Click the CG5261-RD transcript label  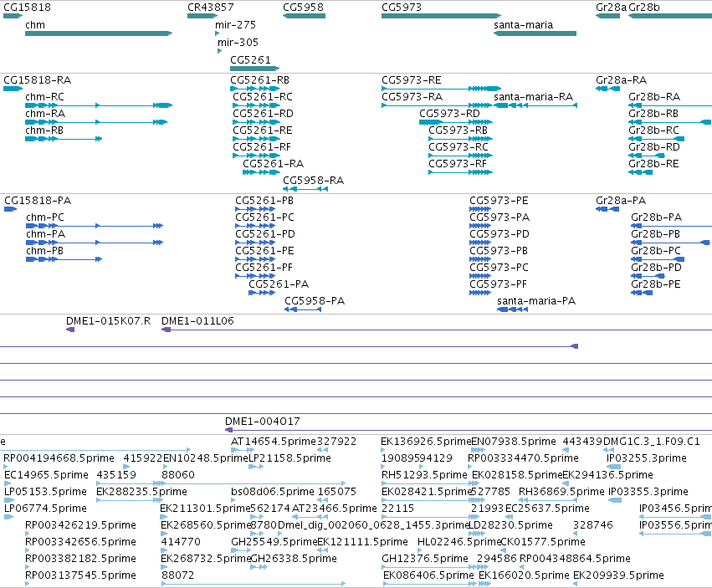[x=263, y=114]
